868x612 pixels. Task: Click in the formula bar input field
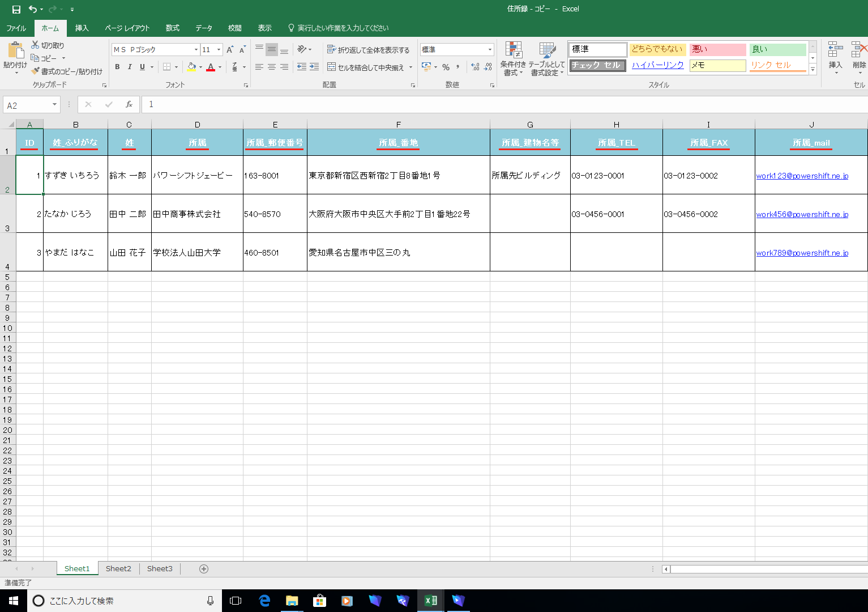tap(453, 105)
